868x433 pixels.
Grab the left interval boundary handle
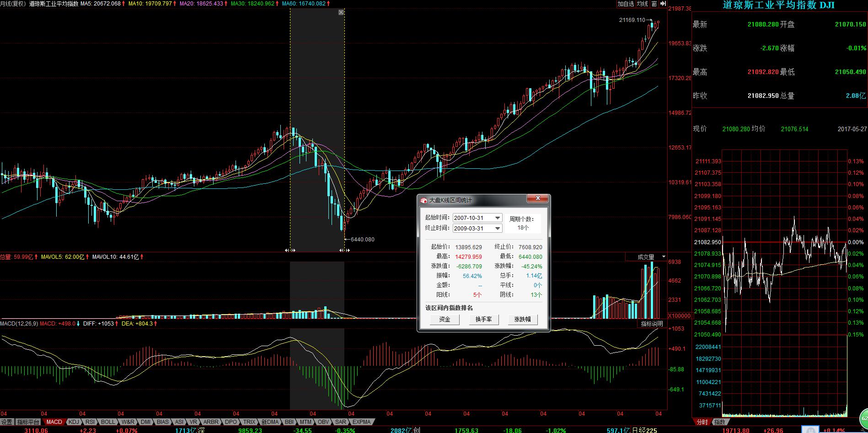[290, 250]
